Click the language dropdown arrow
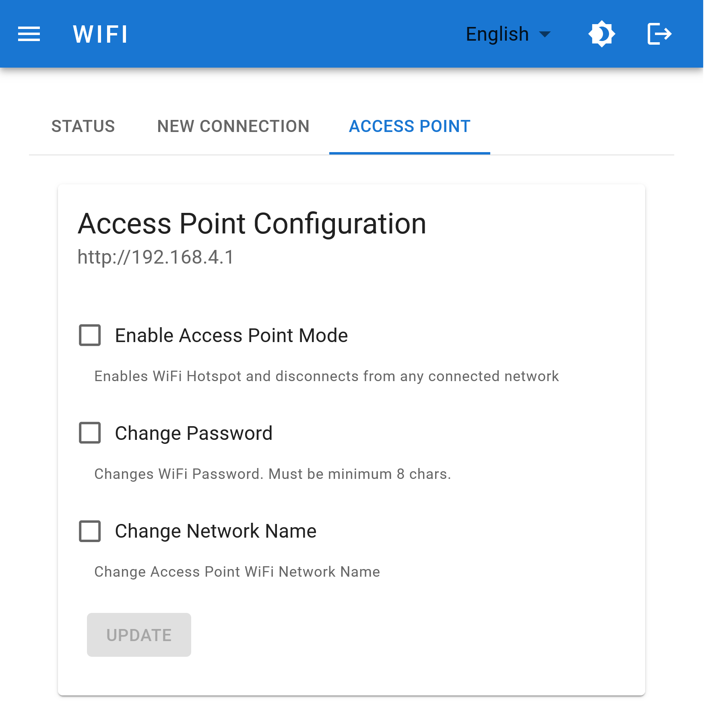This screenshot has height=728, width=704. 545,35
